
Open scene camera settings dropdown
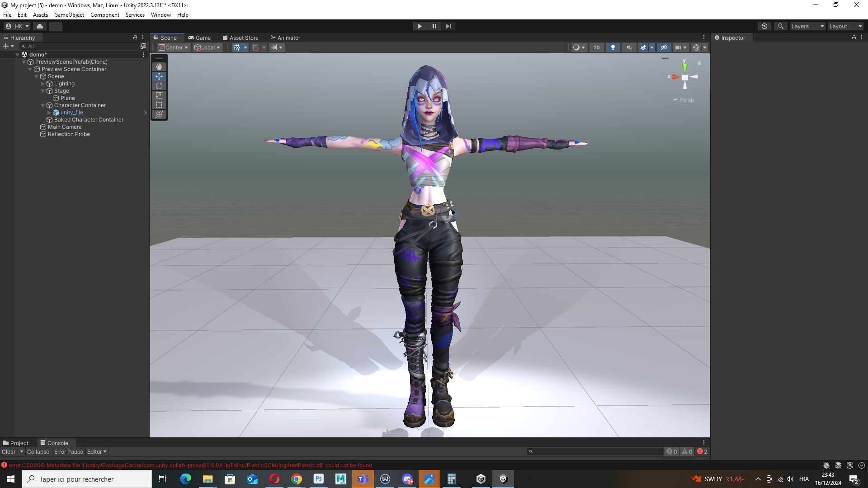(x=681, y=47)
